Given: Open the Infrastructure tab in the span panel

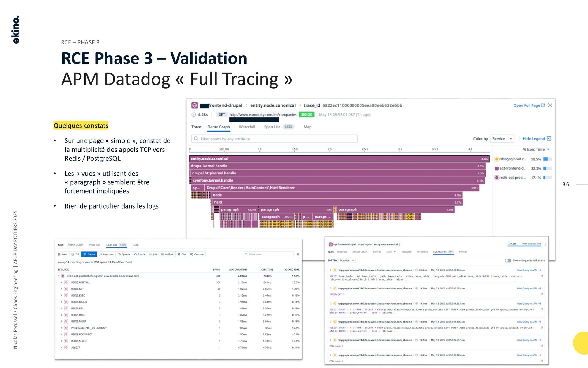Looking at the screenshot, I should coord(360,252).
